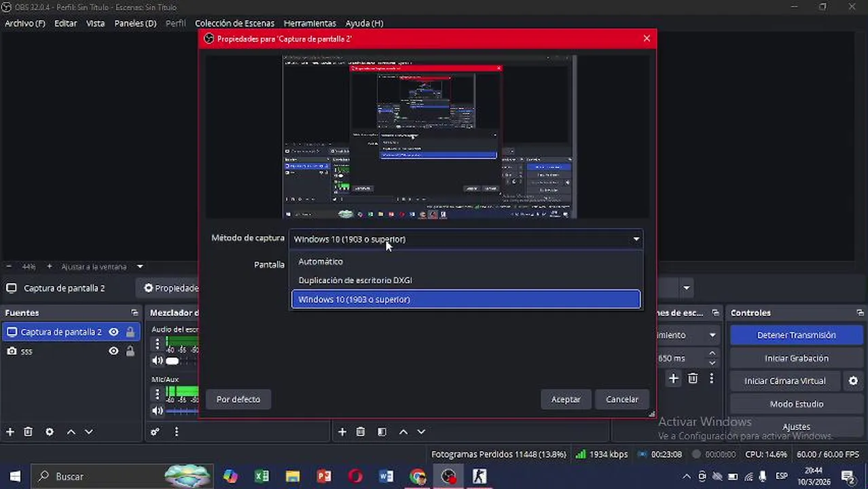868x489 pixels.
Task: Open the virtual camera settings gear
Action: coord(853,381)
